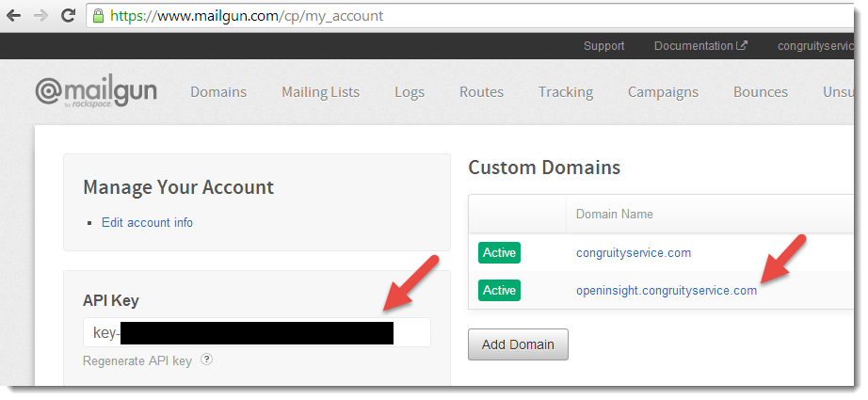The height and width of the screenshot is (400, 868).
Task: Reload the page with refresh icon
Action: [x=68, y=15]
